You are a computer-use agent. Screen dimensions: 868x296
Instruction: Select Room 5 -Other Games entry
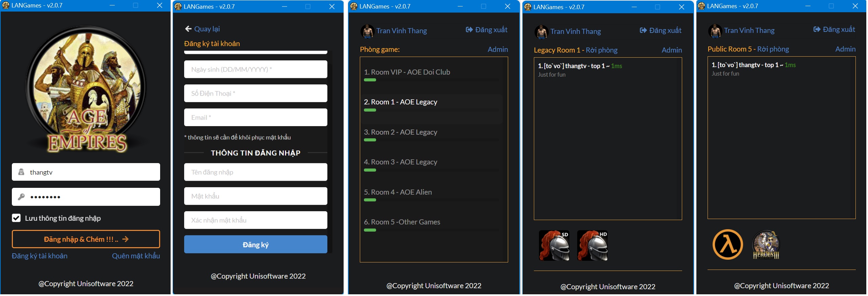point(402,222)
